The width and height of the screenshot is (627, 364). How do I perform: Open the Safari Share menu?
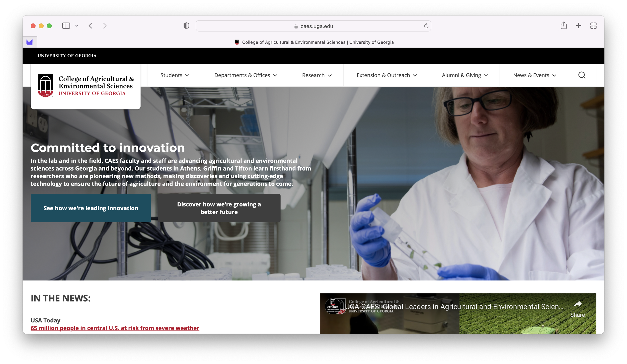[563, 26]
